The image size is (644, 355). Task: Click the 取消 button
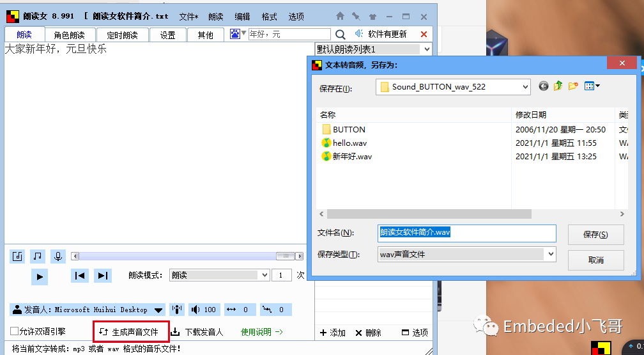point(595,260)
